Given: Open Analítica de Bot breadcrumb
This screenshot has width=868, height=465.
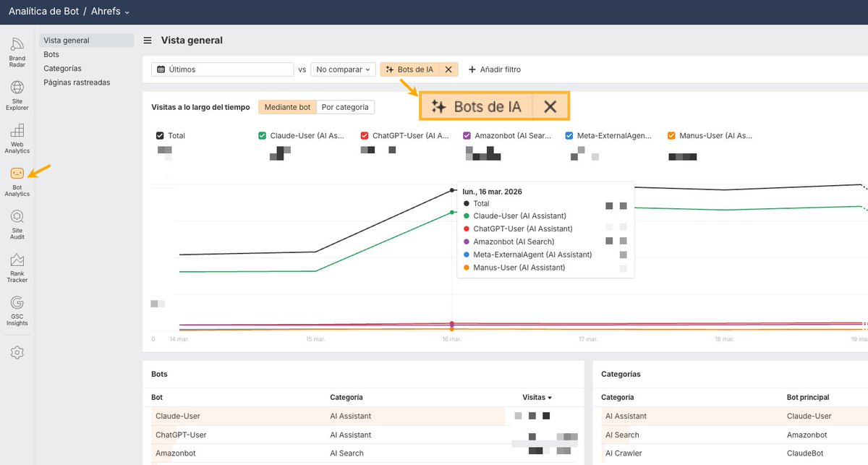Looking at the screenshot, I should [x=43, y=12].
